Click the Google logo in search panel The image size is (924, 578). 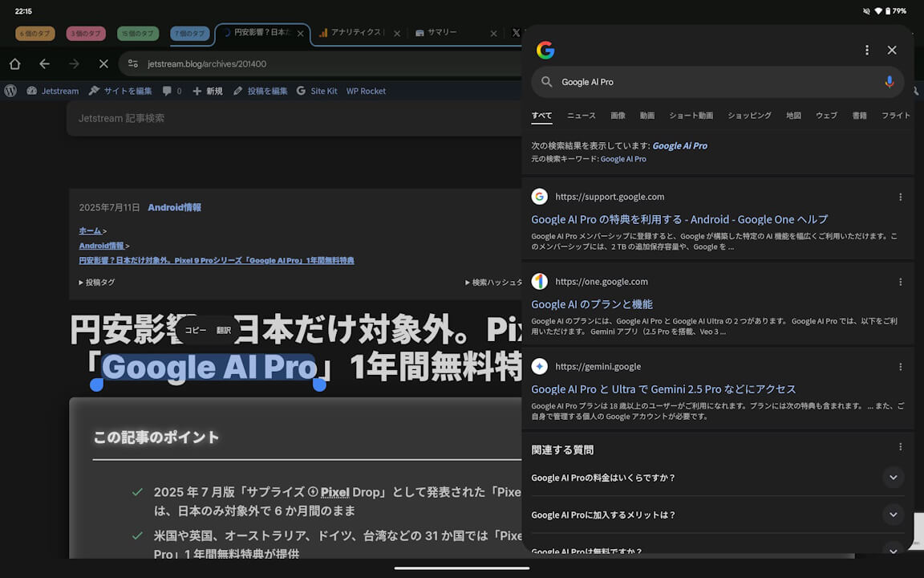tap(545, 50)
